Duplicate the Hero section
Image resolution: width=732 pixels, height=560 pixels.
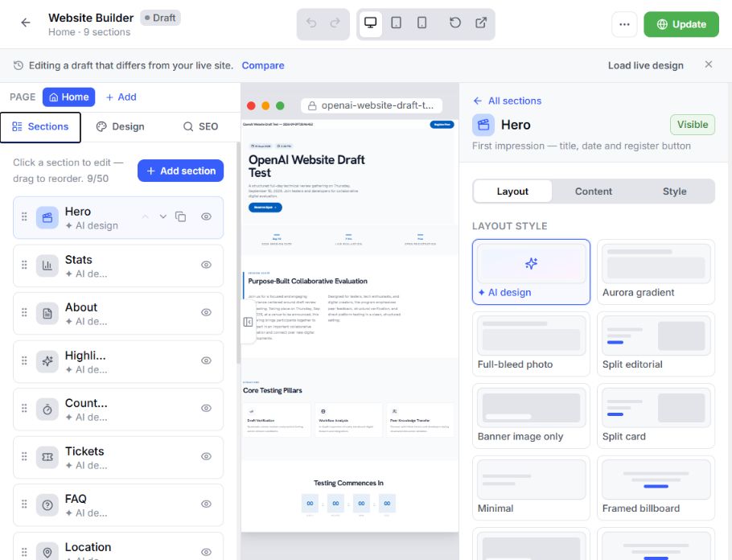(180, 216)
